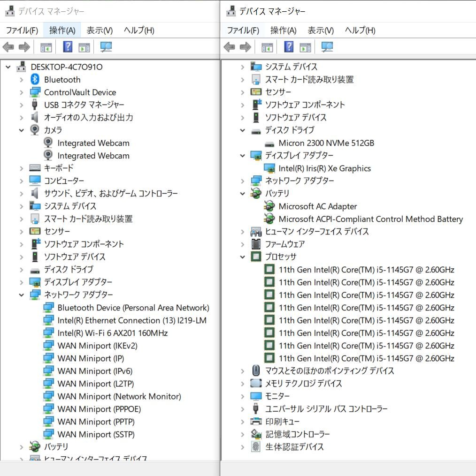Viewport: 476px width, 476px height.
Task: Click Back arrow in right window toolbar
Action: click(x=229, y=47)
